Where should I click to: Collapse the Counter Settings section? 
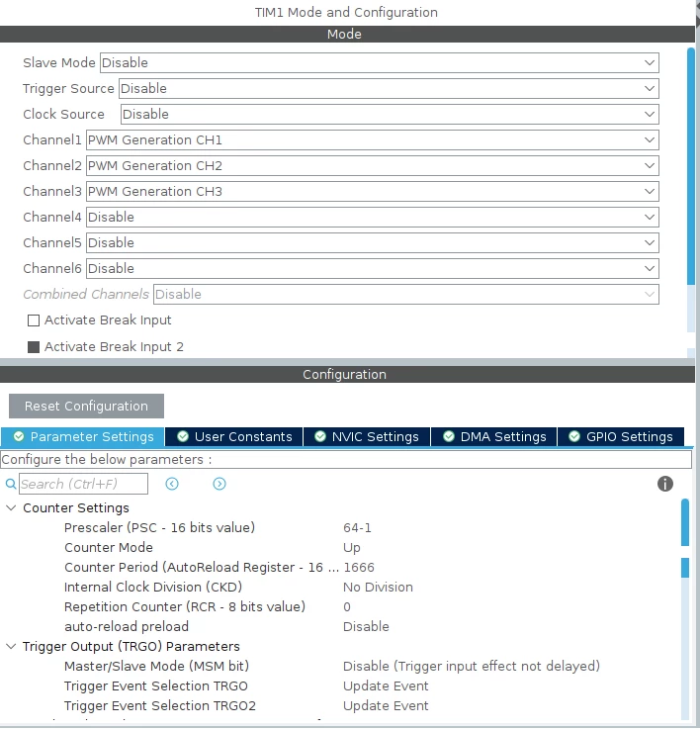click(11, 507)
